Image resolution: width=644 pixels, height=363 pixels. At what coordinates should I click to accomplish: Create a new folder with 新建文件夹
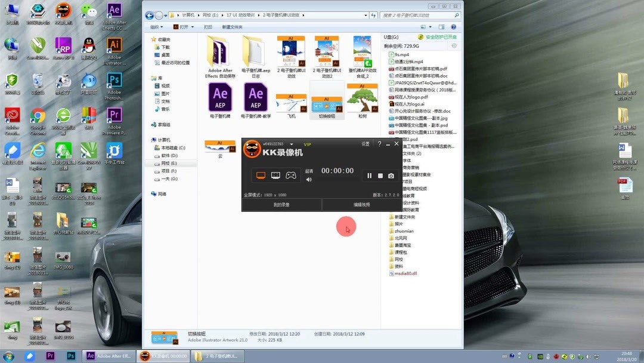pos(233,27)
